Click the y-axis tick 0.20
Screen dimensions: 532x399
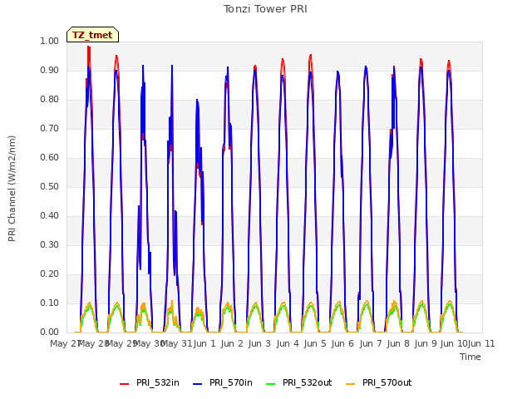(50, 273)
